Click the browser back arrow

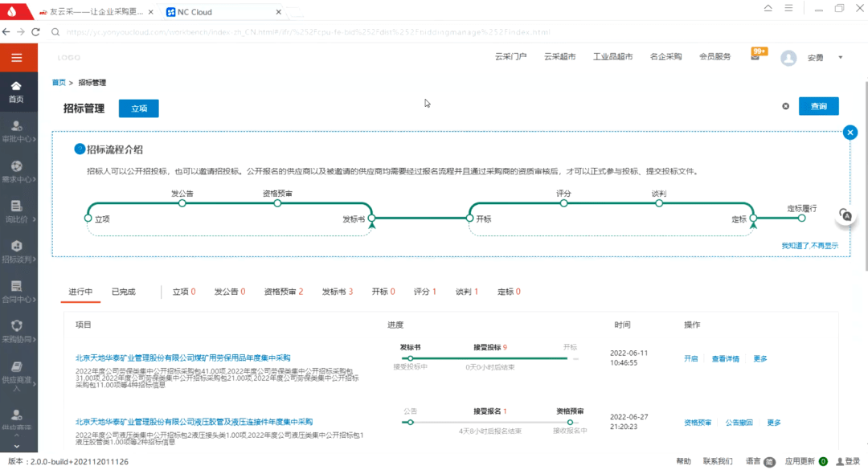click(6, 32)
